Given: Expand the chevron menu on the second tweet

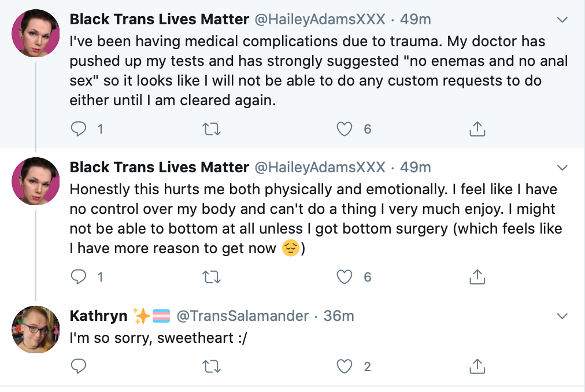Looking at the screenshot, I should coord(562,168).
